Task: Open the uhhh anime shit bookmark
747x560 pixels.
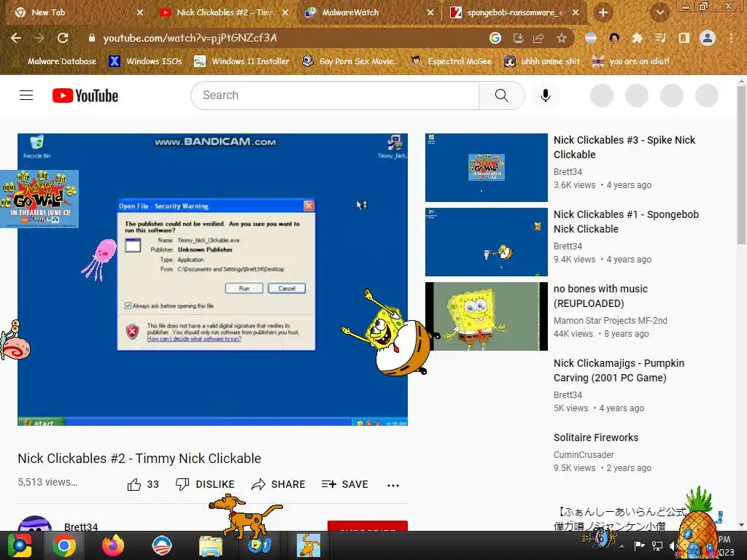Action: click(542, 61)
